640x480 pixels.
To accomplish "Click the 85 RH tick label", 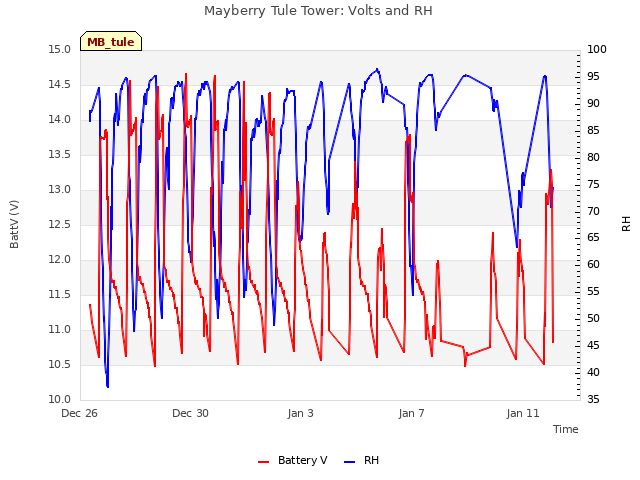I will point(593,131).
